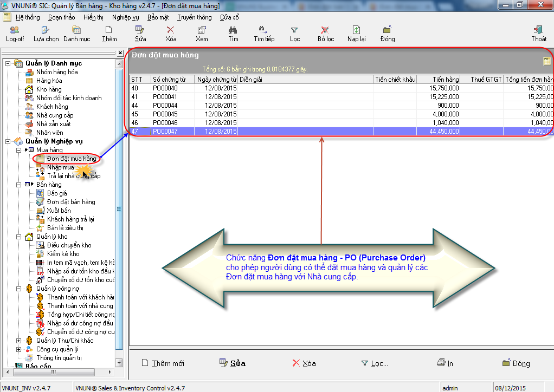
Task: Click the Tìm (find) binoculars icon
Action: pos(233,30)
